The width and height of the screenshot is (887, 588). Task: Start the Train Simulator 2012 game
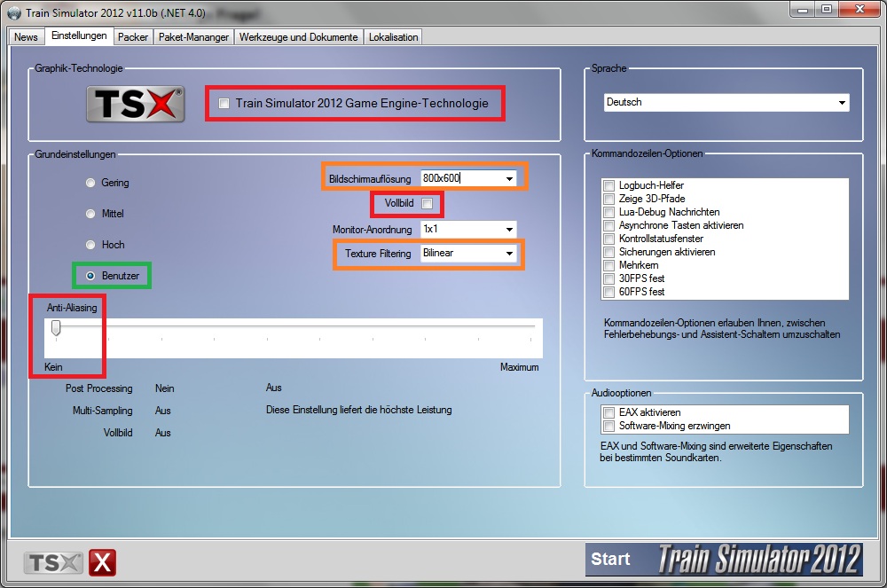[610, 559]
